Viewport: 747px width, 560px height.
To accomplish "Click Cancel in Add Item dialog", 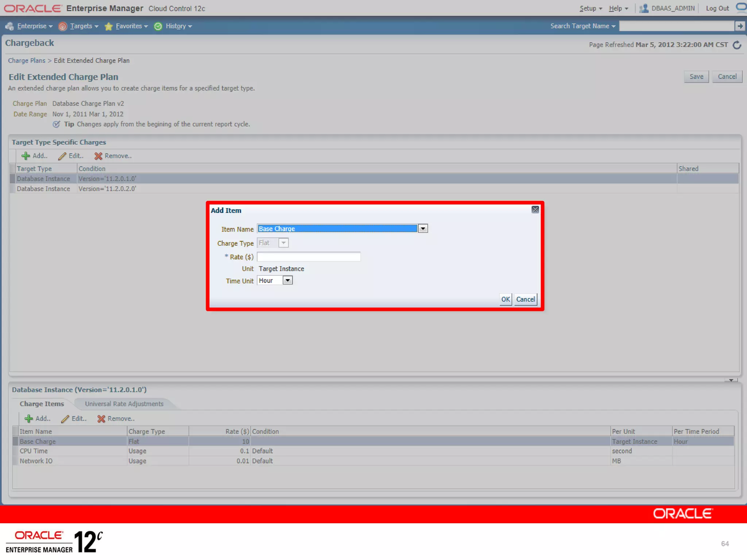I will click(x=525, y=299).
